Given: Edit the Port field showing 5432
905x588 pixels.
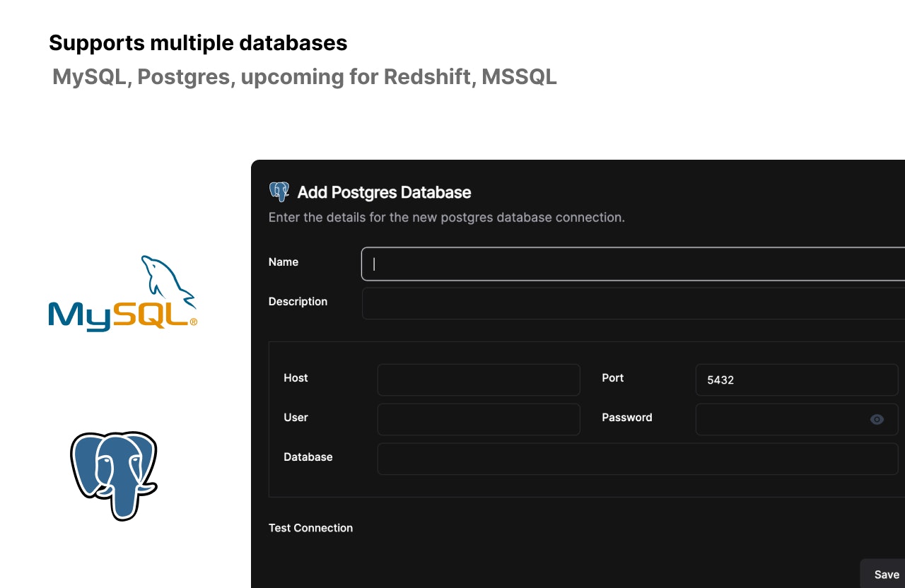Looking at the screenshot, I should tap(797, 380).
